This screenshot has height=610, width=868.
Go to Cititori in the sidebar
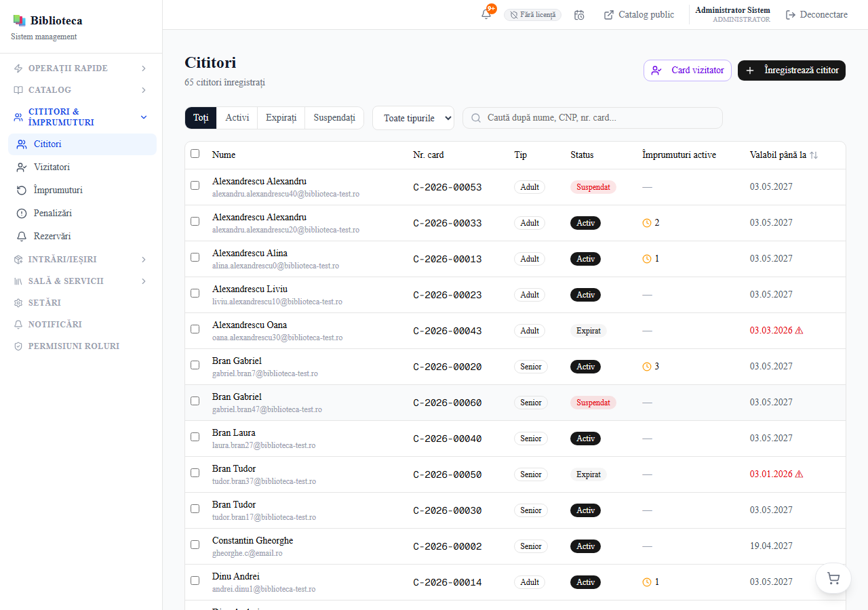pyautogui.click(x=82, y=144)
